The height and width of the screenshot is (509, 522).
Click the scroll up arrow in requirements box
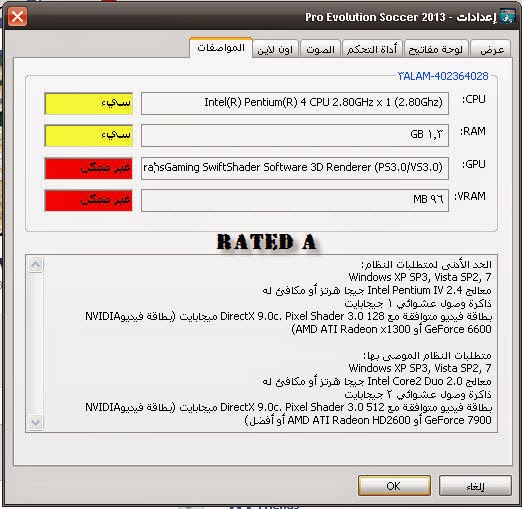[x=35, y=264]
